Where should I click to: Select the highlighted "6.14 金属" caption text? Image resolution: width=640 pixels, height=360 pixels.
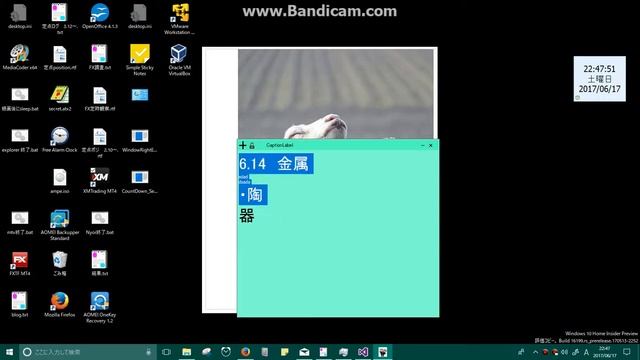(276, 164)
